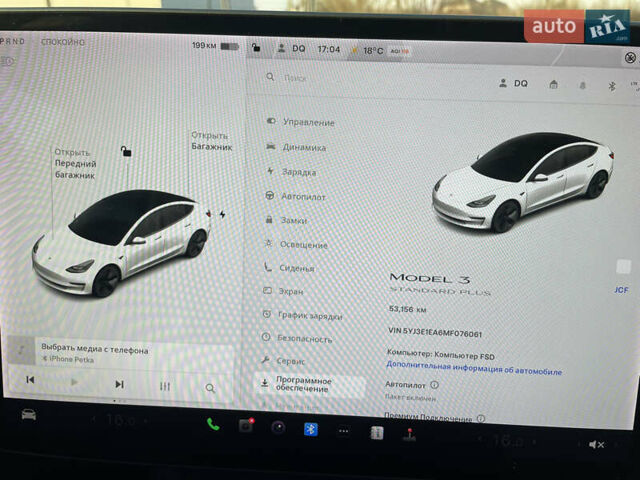Open the Dashcam app in dock

pyautogui.click(x=246, y=426)
